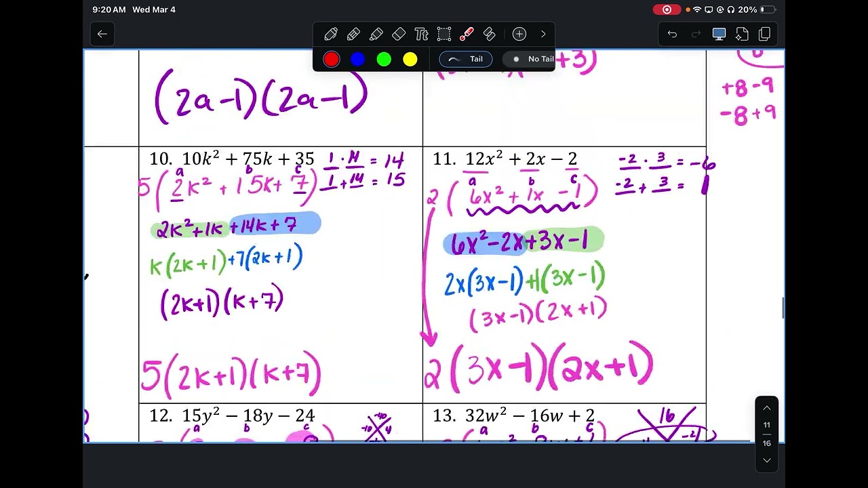Tap the total page count 16
The image size is (868, 488).
coord(767,443)
